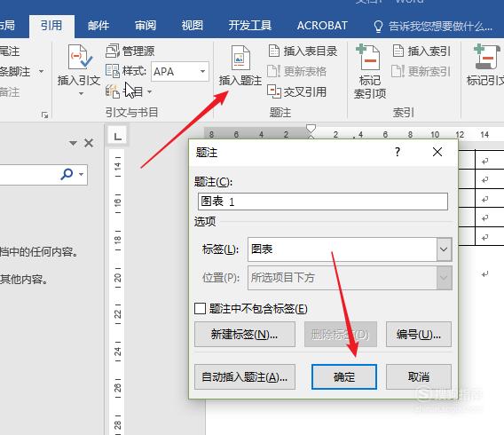This screenshot has width=504, height=435.
Task: Click the search magnifier in navigation pane
Action: tap(67, 174)
